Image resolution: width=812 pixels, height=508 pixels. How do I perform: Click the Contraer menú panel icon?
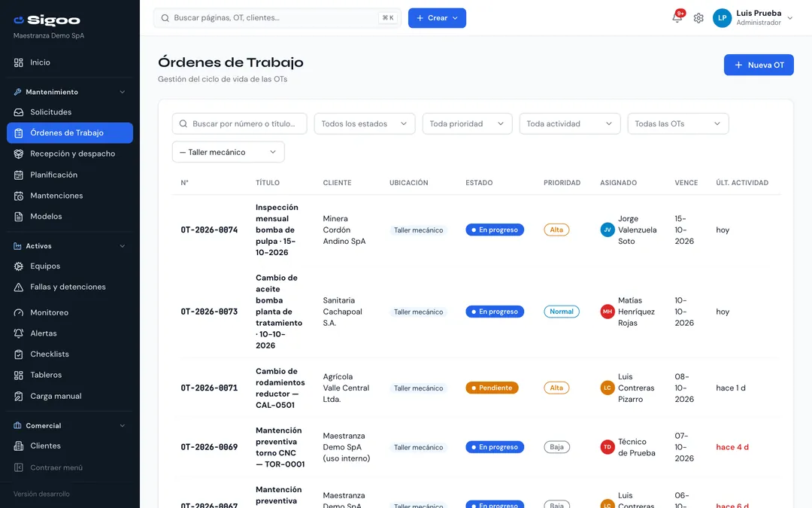click(x=19, y=467)
